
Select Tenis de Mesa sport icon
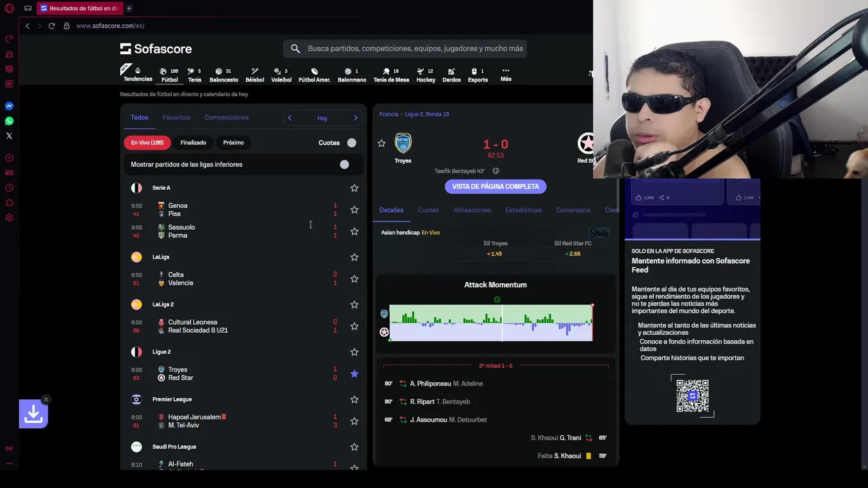click(x=391, y=75)
